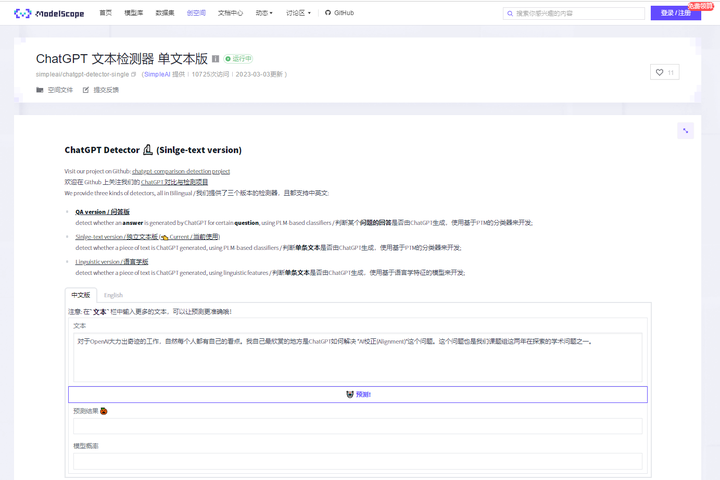Open 空间文件 folder link
This screenshot has height=480, width=720.
[x=55, y=90]
